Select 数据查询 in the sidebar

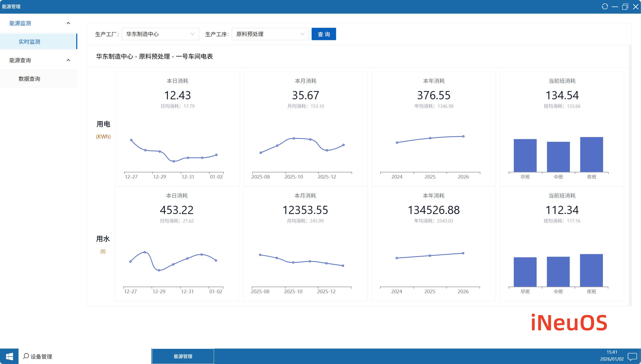pos(29,79)
